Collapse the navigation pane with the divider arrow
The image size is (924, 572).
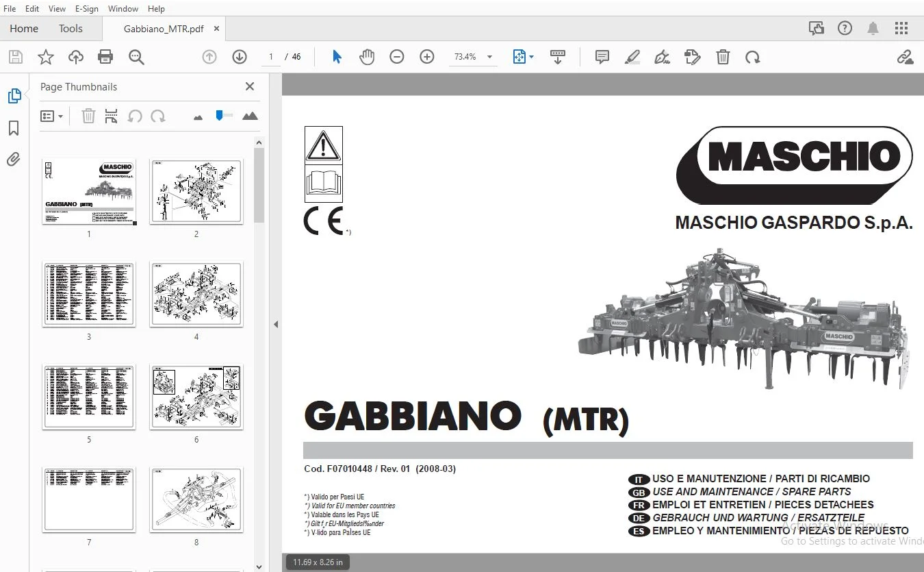[x=276, y=324]
